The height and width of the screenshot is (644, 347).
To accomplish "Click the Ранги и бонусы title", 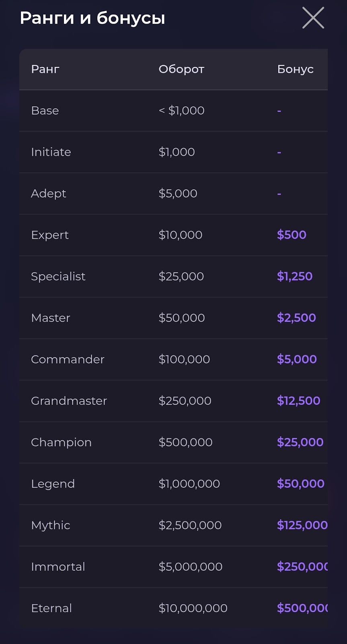I will pyautogui.click(x=92, y=18).
